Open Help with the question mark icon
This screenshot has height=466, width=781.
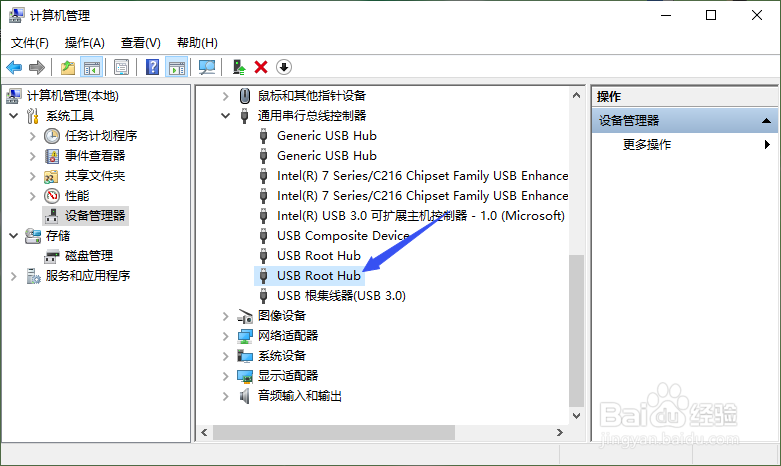pyautogui.click(x=152, y=67)
